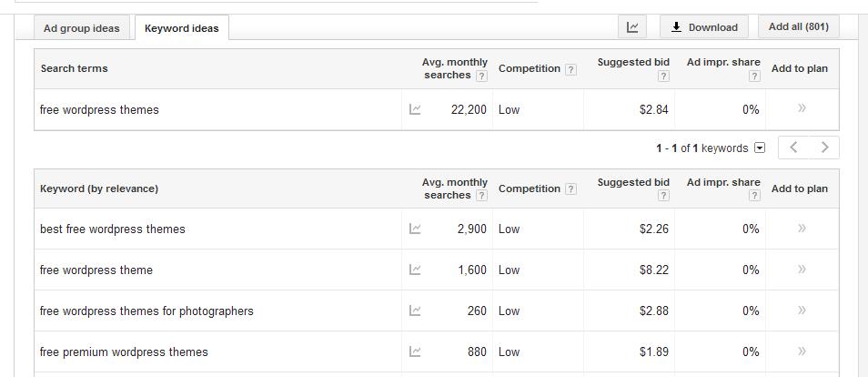
Task: Show trend chart for free wordpress themes
Action: (415, 110)
